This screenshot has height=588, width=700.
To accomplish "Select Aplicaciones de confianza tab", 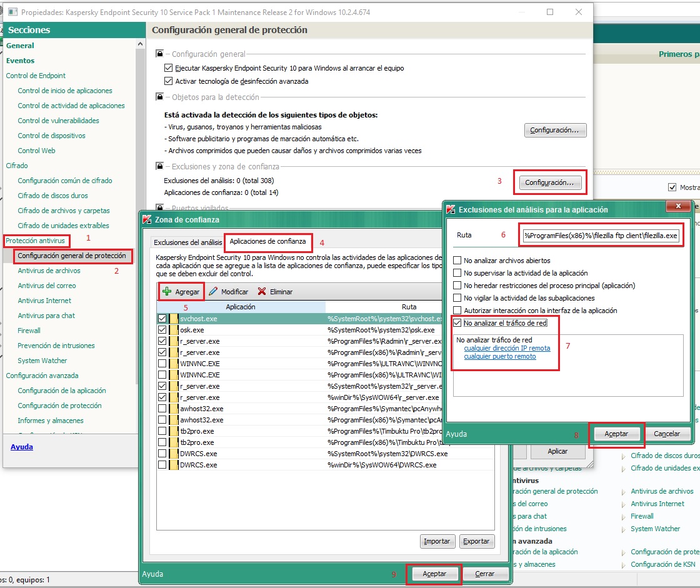I will (268, 242).
